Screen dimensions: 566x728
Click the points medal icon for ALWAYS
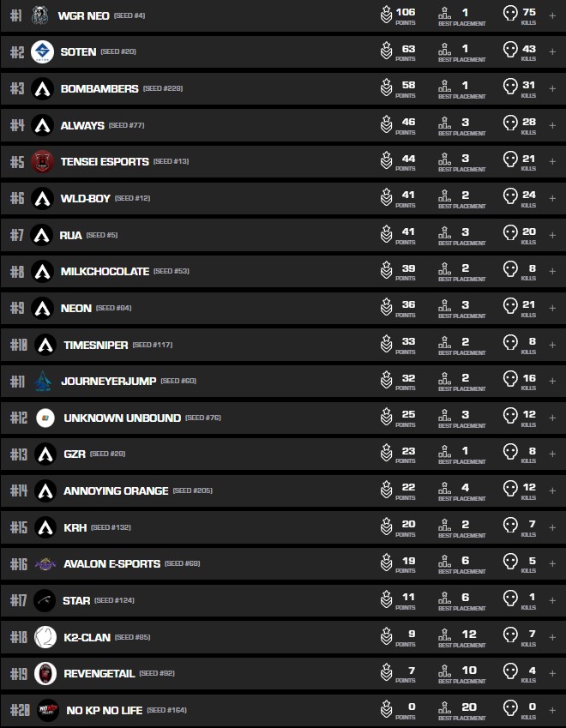[x=387, y=125]
